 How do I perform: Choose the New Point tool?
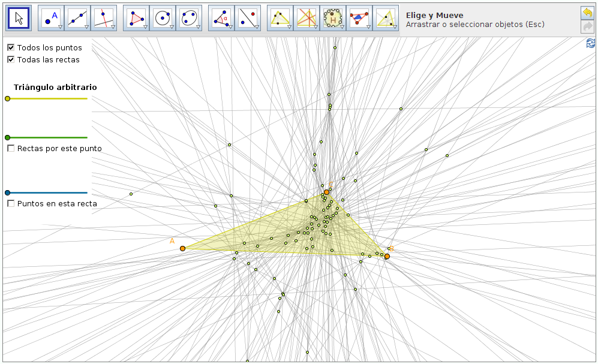click(51, 19)
